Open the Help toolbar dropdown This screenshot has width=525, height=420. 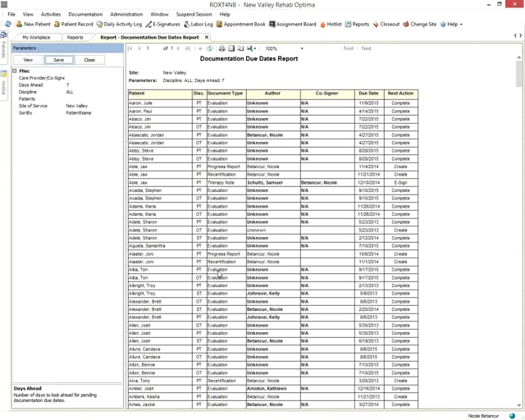point(451,24)
